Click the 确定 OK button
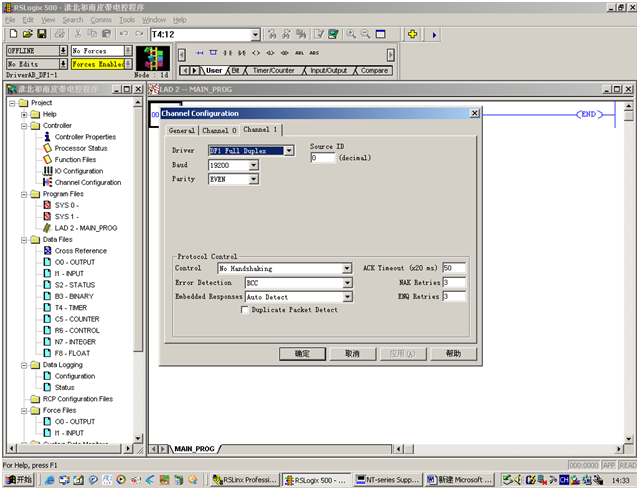 302,354
